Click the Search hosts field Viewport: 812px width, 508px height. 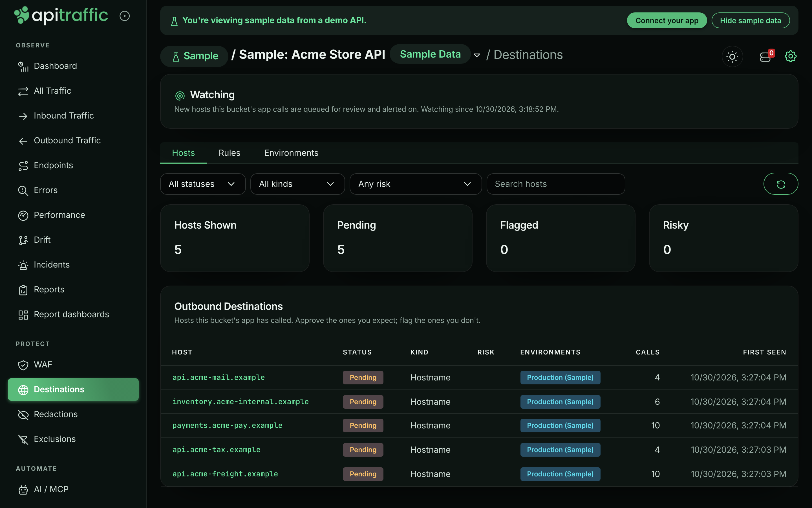pyautogui.click(x=556, y=184)
